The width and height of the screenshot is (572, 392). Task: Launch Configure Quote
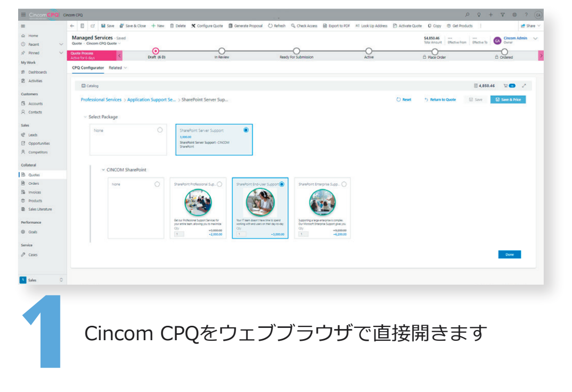tap(207, 26)
